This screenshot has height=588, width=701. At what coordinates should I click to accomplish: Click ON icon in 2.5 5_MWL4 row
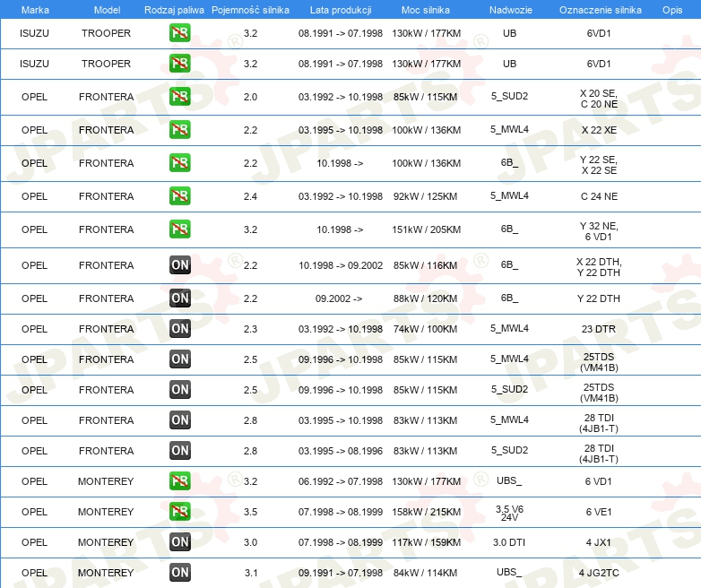(179, 359)
